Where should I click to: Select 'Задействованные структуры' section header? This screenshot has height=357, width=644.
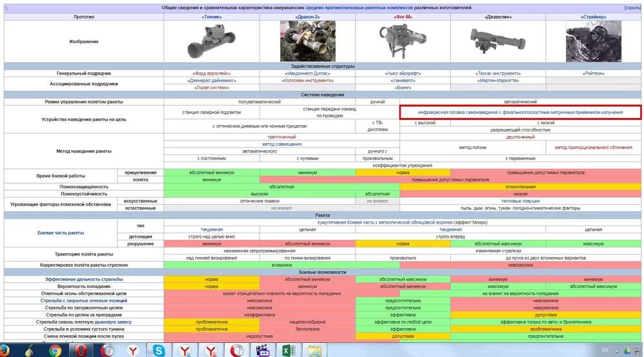pos(323,66)
